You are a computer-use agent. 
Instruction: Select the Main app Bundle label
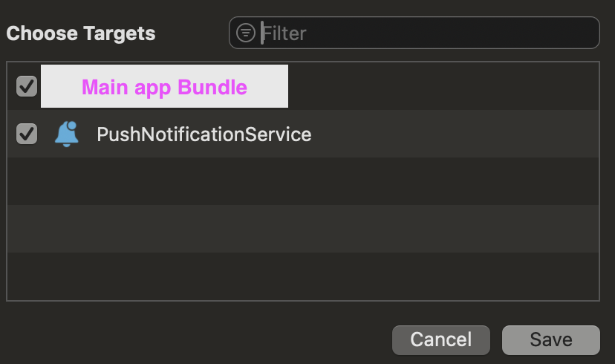[164, 87]
